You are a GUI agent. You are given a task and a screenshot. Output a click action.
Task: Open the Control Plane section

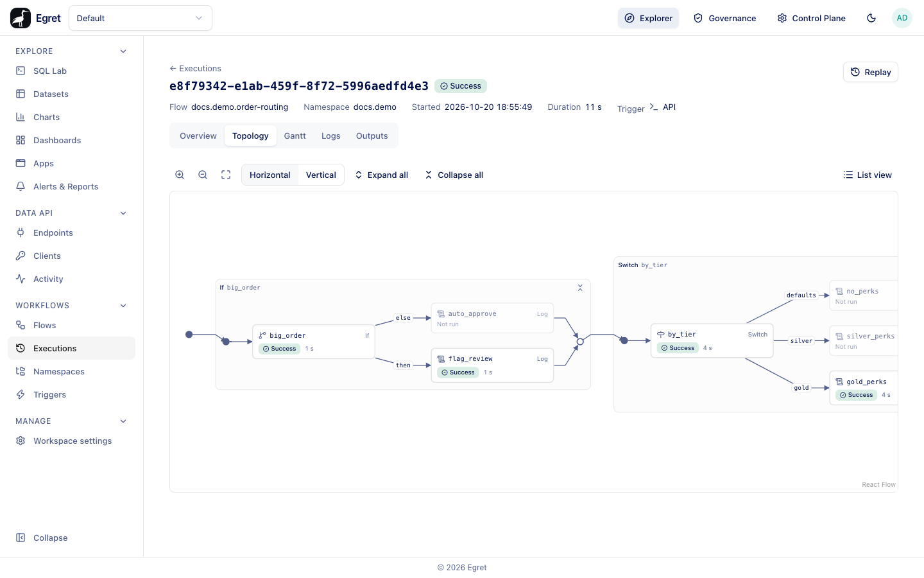pyautogui.click(x=812, y=18)
